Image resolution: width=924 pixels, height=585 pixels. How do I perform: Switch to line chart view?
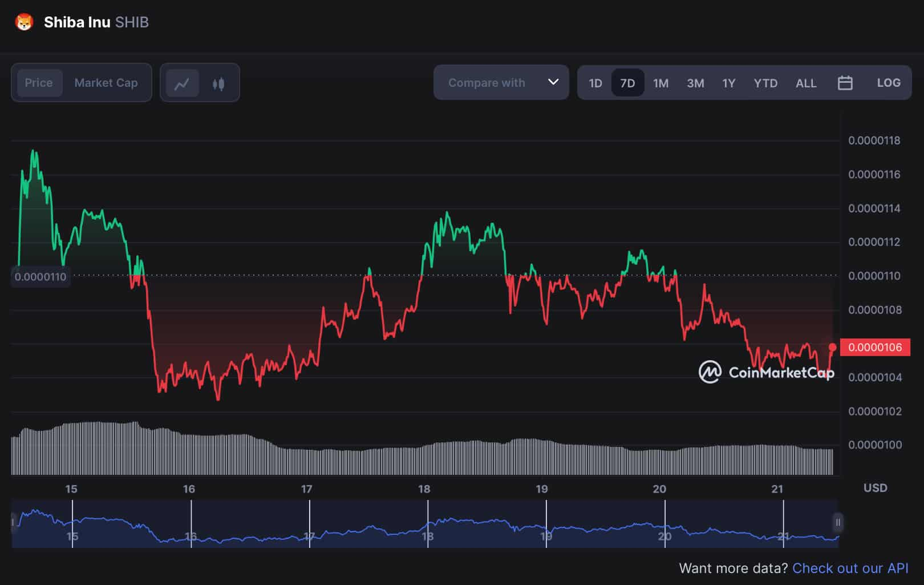(182, 83)
